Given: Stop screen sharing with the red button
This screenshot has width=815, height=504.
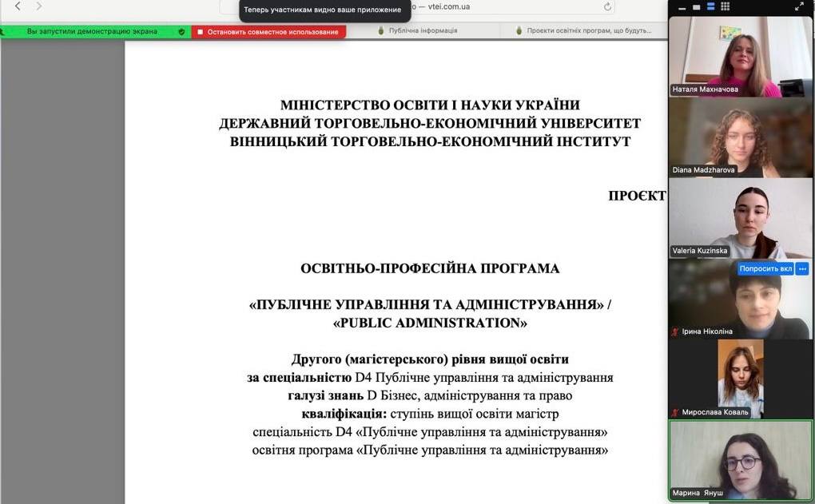Looking at the screenshot, I should (268, 32).
